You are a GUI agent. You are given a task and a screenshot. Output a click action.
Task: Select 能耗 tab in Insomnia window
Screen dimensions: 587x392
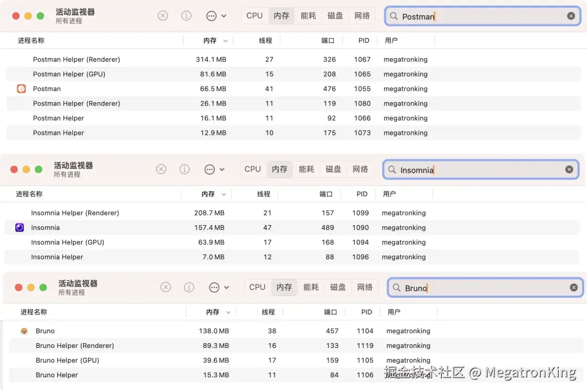[x=306, y=169]
